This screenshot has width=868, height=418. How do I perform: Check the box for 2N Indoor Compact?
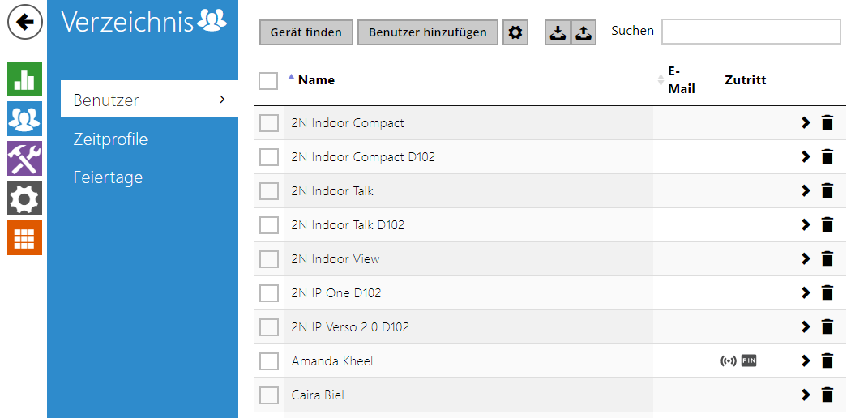(269, 123)
